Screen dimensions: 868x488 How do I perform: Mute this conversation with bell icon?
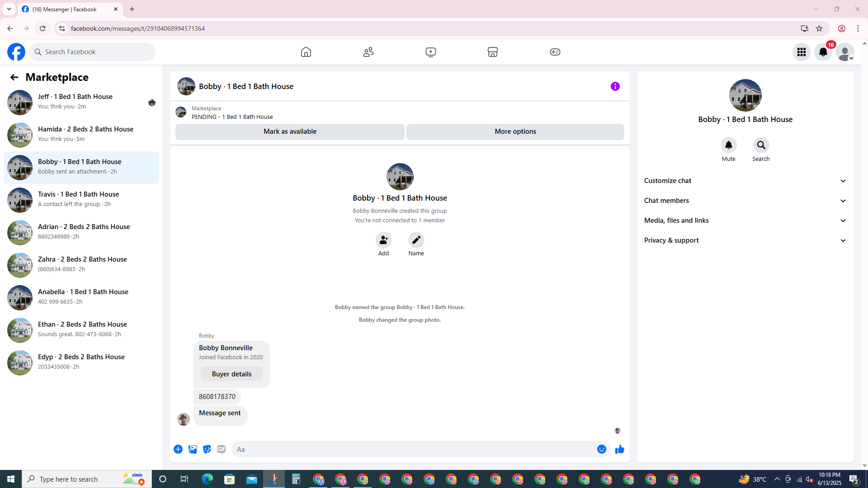point(729,145)
